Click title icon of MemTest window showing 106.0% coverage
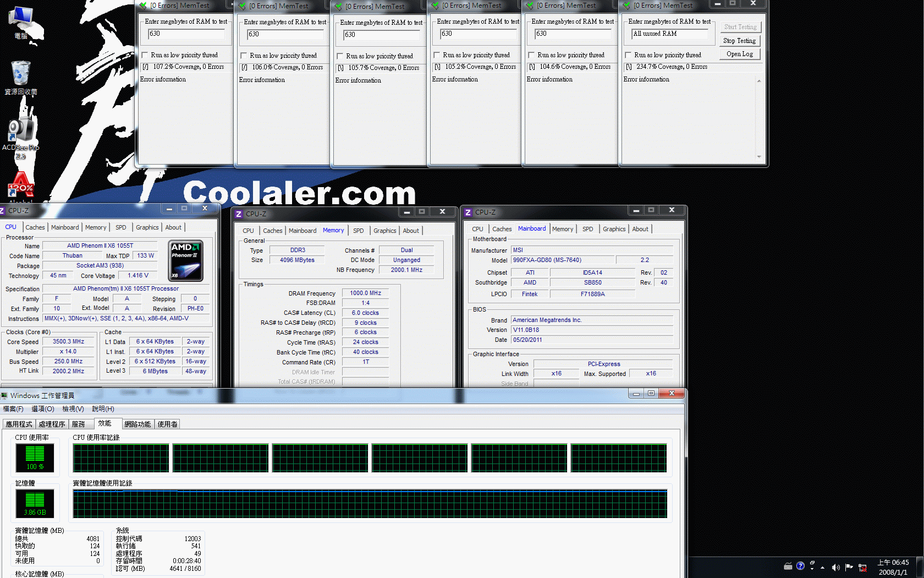 (242, 6)
